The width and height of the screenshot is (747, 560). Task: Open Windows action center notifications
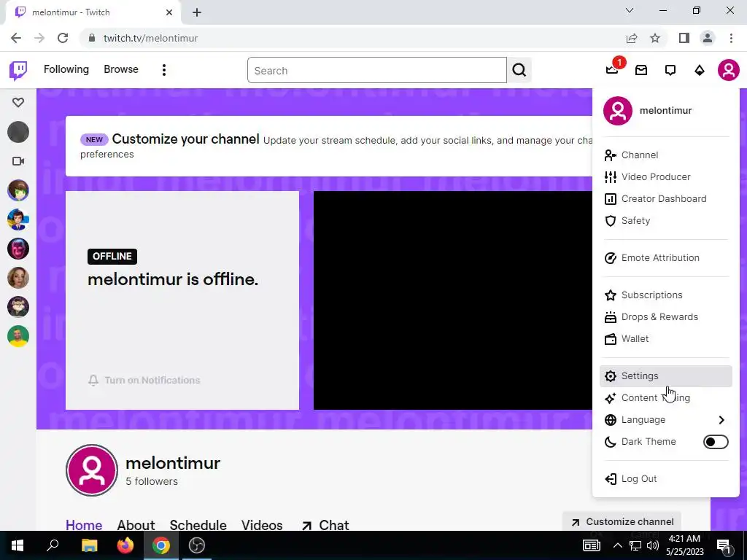724,546
